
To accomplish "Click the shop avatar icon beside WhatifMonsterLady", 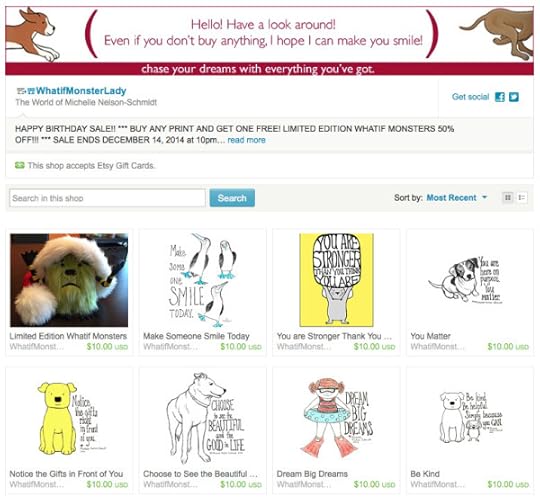I will click(x=25, y=91).
